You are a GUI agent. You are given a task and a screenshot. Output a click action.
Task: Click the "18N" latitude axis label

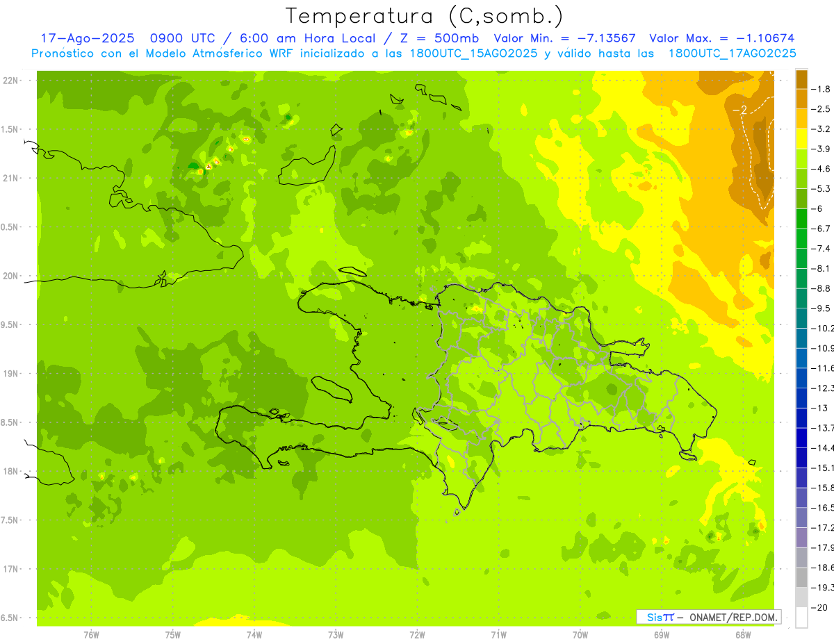pos(10,472)
